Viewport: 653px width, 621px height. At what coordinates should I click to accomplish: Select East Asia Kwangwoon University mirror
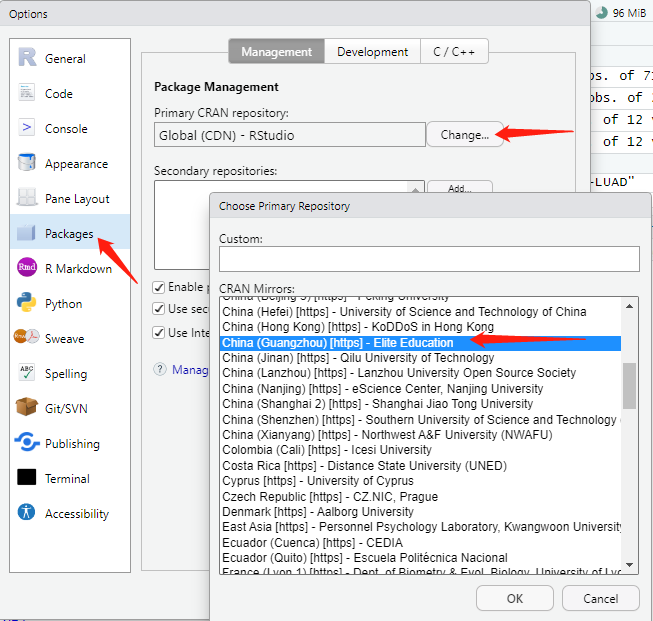(x=420, y=527)
